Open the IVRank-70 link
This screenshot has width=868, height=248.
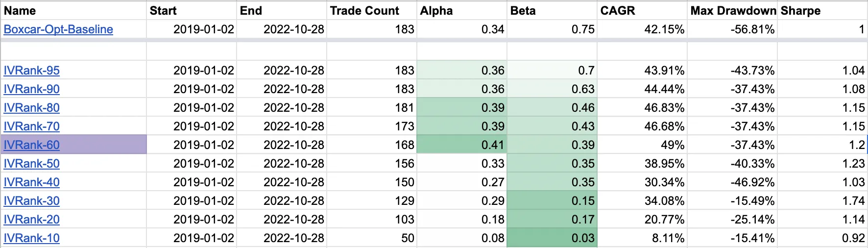click(32, 126)
